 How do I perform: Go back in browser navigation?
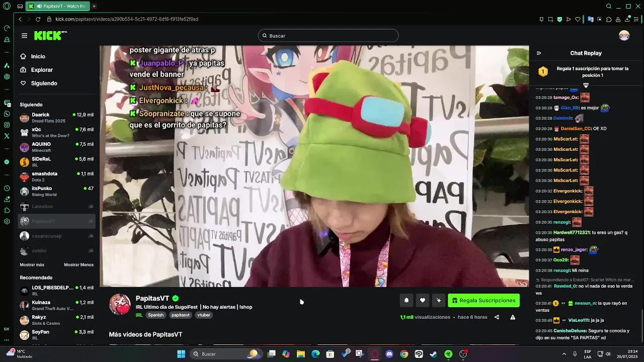(20, 19)
